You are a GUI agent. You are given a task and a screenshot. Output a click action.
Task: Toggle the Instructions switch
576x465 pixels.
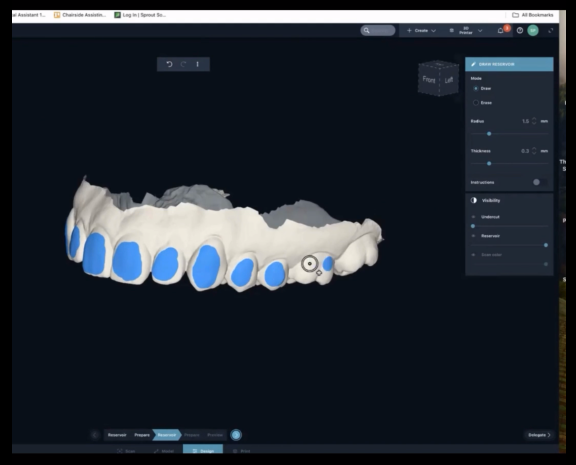coord(539,182)
